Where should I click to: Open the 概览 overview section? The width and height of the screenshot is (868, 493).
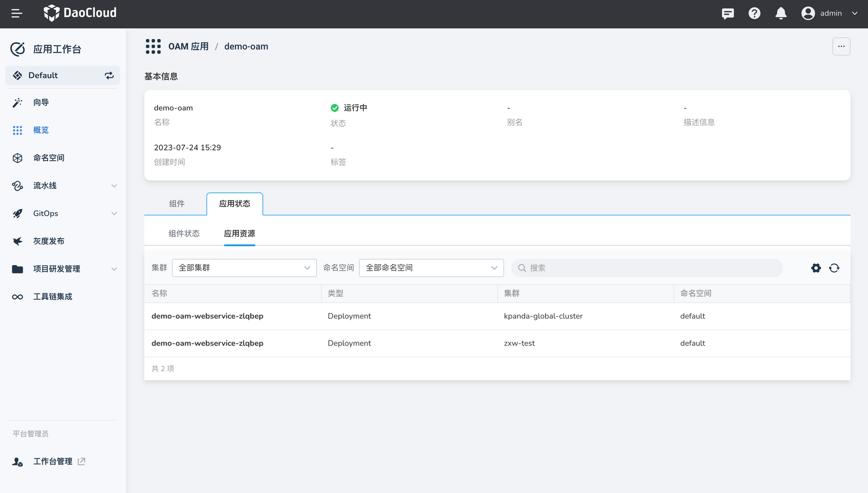(18, 130)
